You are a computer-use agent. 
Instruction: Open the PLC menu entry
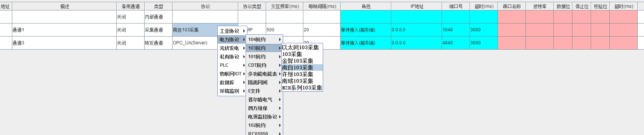point(232,65)
